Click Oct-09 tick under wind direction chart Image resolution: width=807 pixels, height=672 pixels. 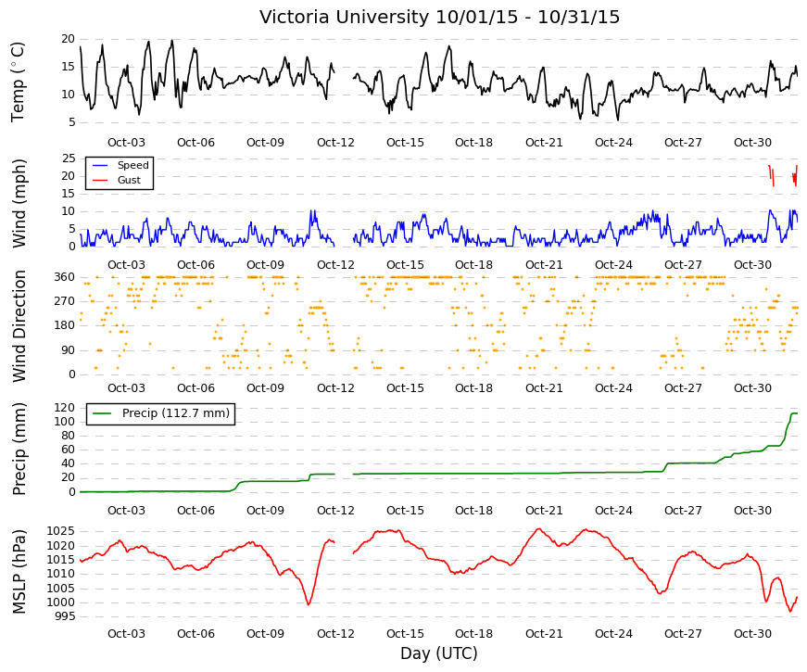pyautogui.click(x=265, y=388)
